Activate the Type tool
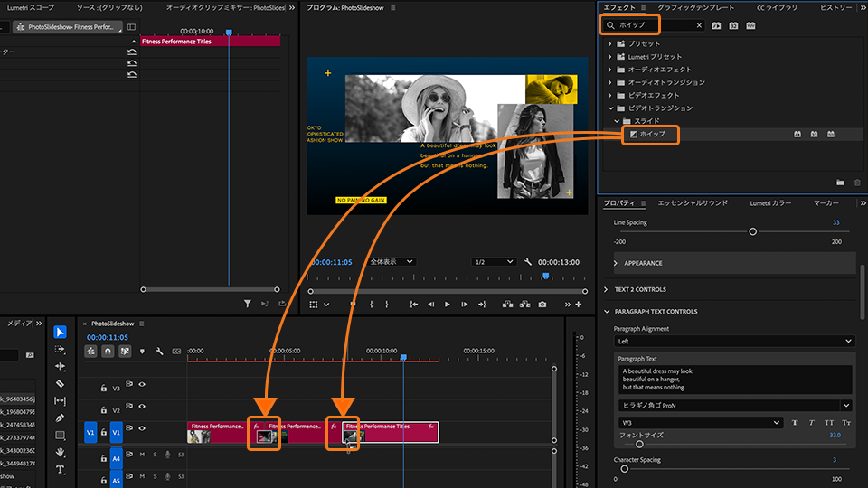The image size is (868, 488). 60,469
